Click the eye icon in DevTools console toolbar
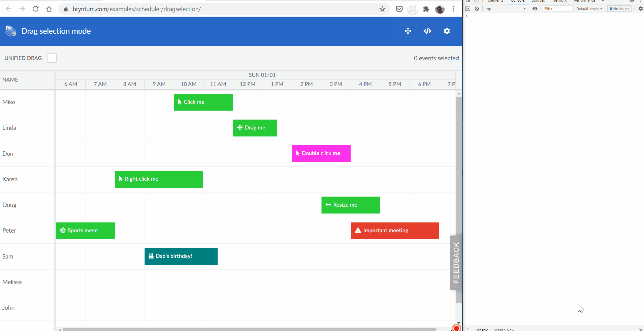The image size is (644, 331). click(535, 8)
